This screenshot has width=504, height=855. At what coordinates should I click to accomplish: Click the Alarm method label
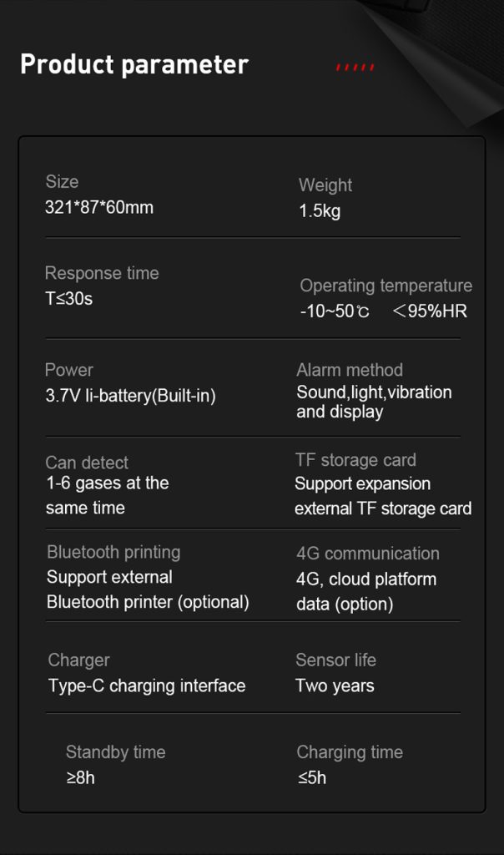point(349,370)
